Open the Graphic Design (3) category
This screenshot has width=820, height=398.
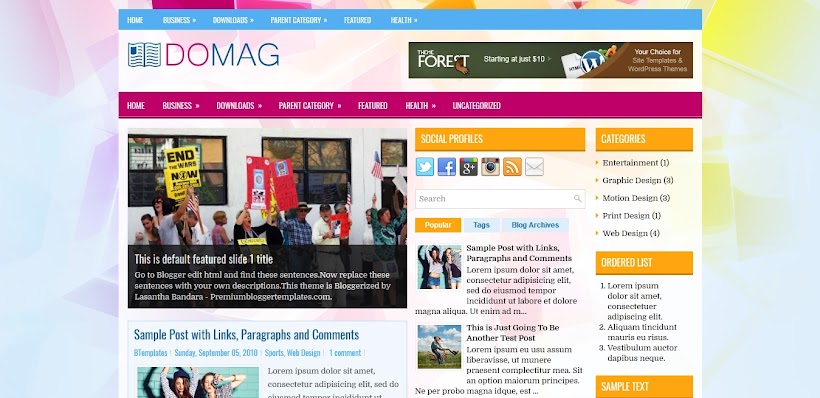click(x=637, y=180)
